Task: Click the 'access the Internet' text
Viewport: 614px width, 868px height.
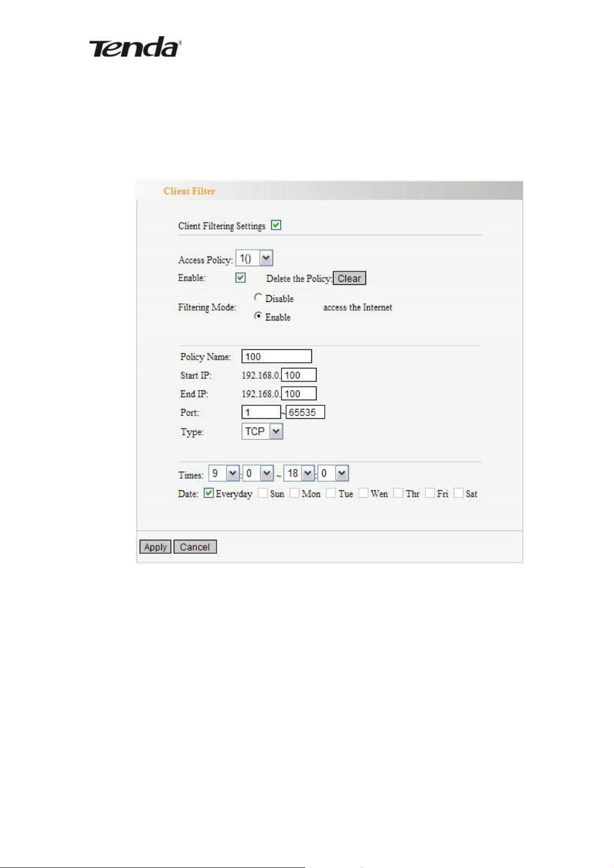Action: [x=358, y=307]
